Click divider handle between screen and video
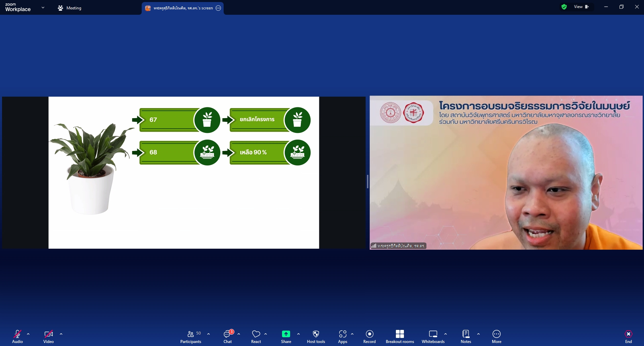Image resolution: width=644 pixels, height=346 pixels. click(368, 182)
